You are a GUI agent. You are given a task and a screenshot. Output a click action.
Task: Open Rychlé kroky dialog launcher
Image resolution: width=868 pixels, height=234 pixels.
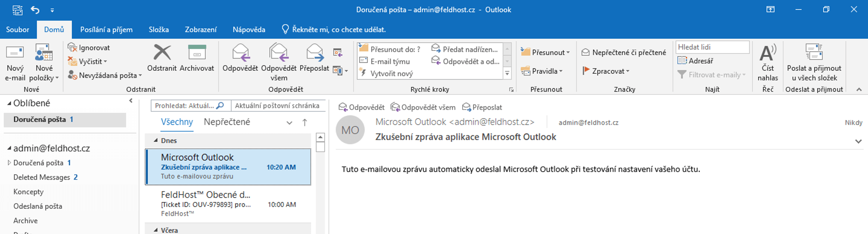511,90
